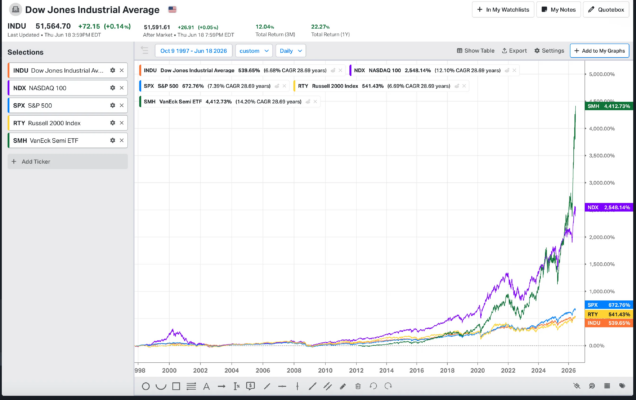Viewport: 636px width, 400px height.
Task: Click the SPX blue color bar in selections
Action: (9, 105)
